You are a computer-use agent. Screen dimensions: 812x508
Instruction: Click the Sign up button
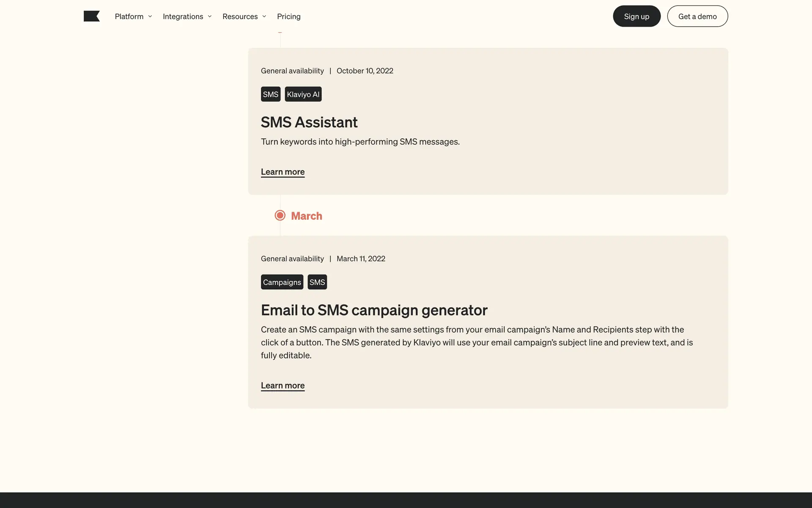coord(636,16)
